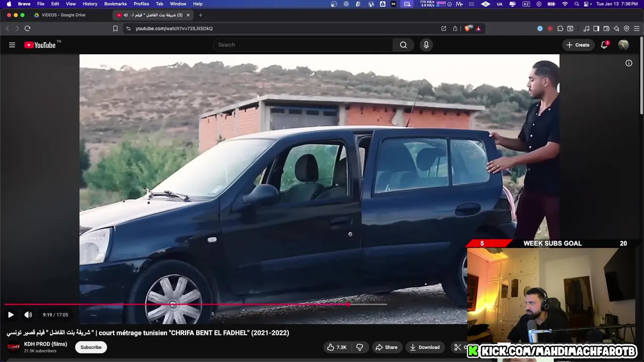Viewport: 644px width, 362px height.
Task: Open the YouTube account avatar menu
Action: click(x=623, y=45)
